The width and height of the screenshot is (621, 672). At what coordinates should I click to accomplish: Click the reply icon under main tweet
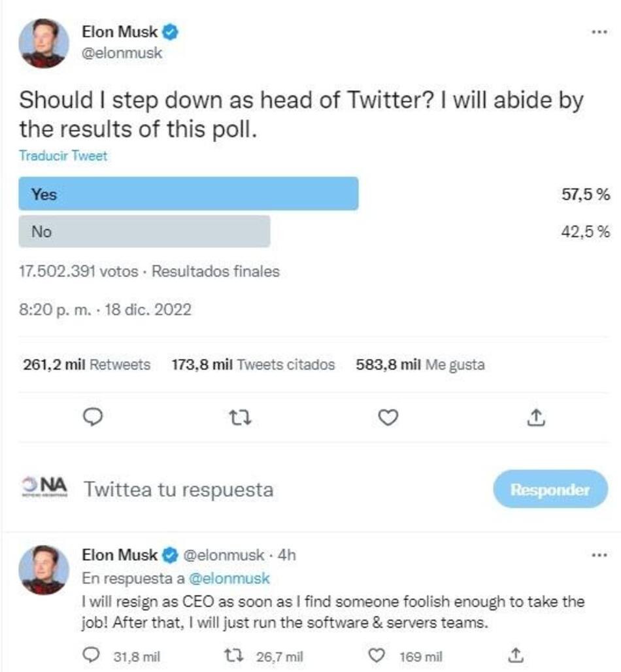[x=96, y=416]
